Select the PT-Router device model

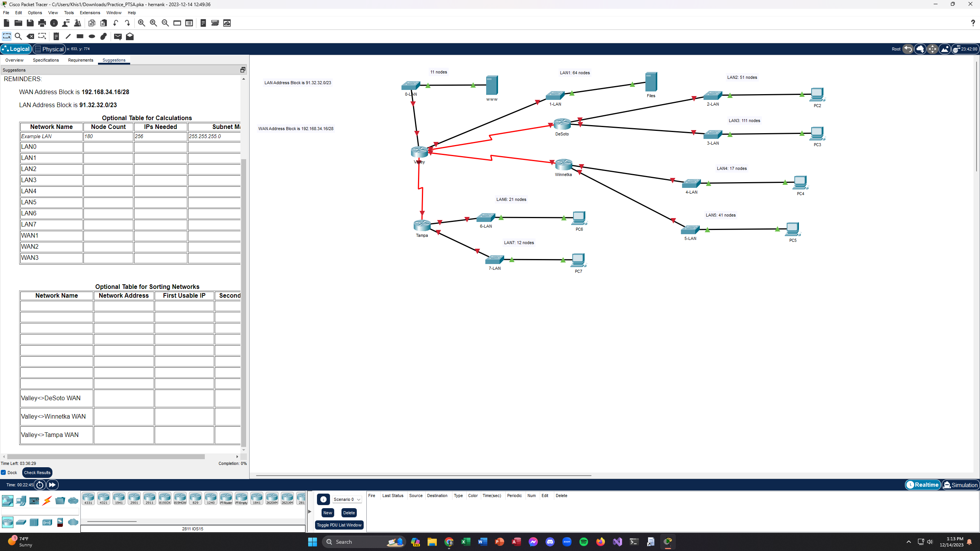pos(226,498)
